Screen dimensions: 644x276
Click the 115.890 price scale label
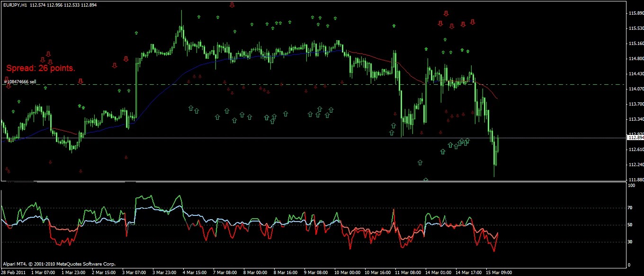(x=635, y=14)
